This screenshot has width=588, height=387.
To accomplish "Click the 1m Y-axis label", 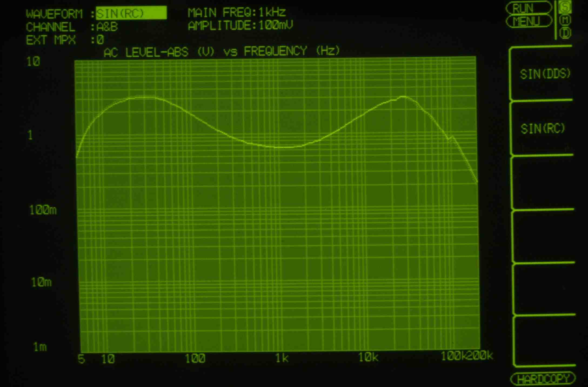I will point(40,347).
